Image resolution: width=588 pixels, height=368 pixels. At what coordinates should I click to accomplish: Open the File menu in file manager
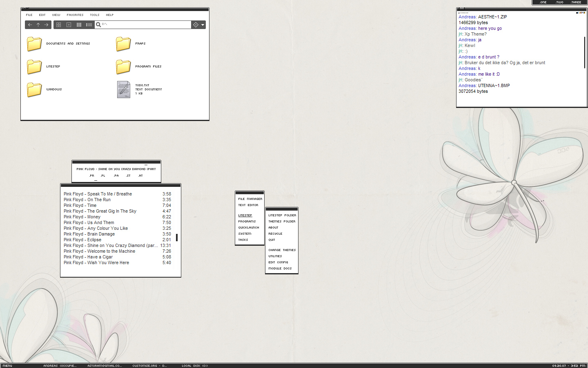(29, 15)
